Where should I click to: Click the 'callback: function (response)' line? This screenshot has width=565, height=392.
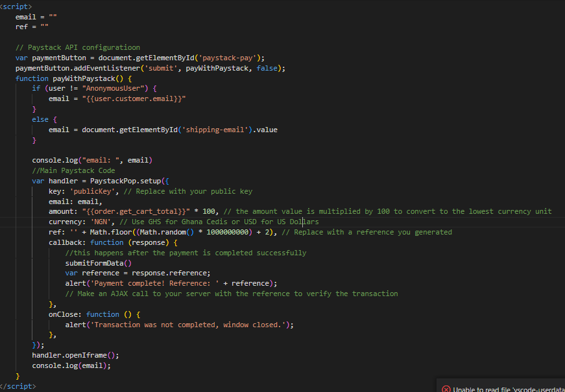click(x=113, y=242)
